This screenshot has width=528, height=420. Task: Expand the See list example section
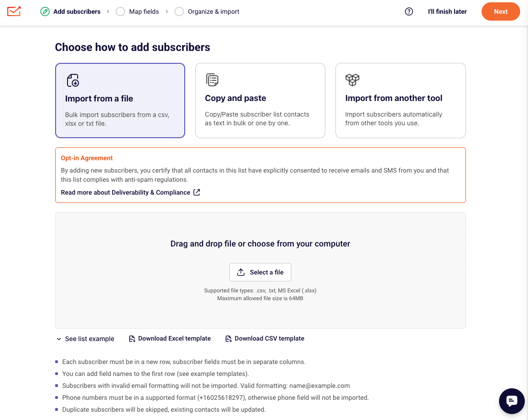(85, 339)
